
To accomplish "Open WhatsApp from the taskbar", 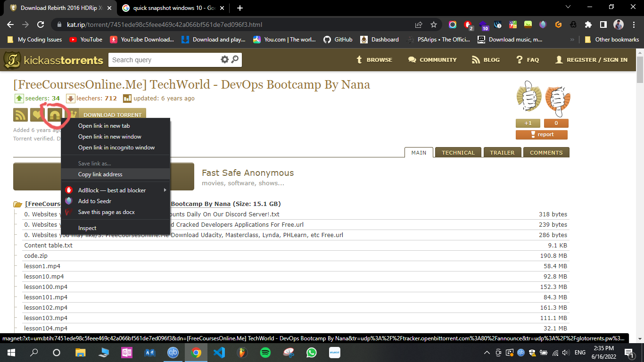I will pos(312,353).
